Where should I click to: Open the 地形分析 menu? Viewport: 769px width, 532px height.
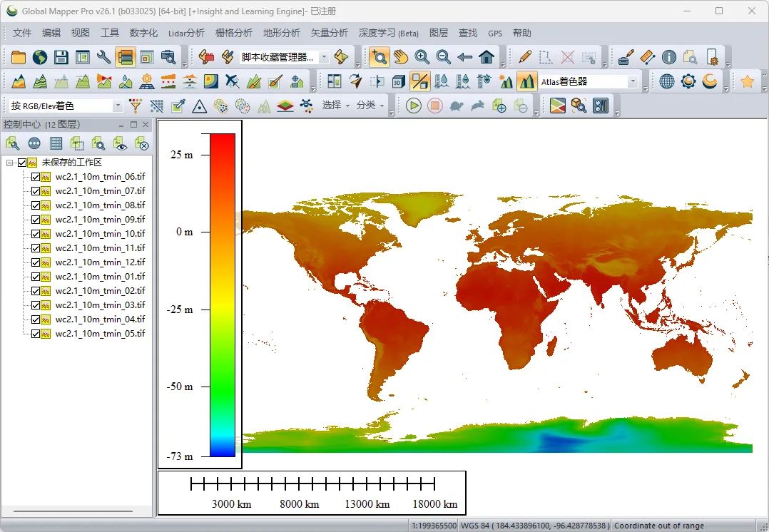click(282, 33)
